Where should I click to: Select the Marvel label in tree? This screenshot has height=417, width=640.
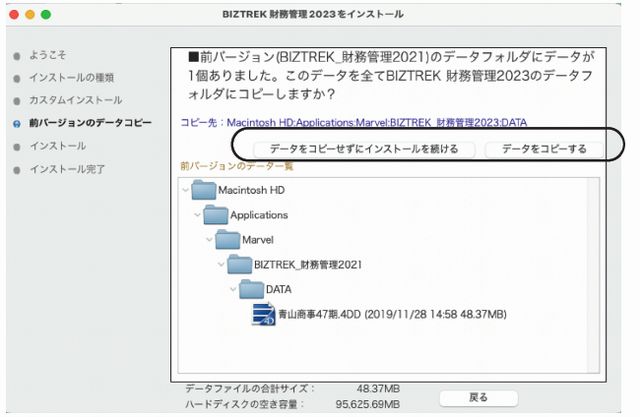(x=258, y=240)
